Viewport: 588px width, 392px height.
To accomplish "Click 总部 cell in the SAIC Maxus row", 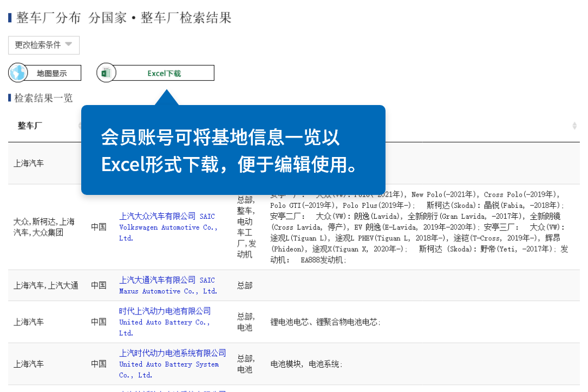I will tap(244, 285).
